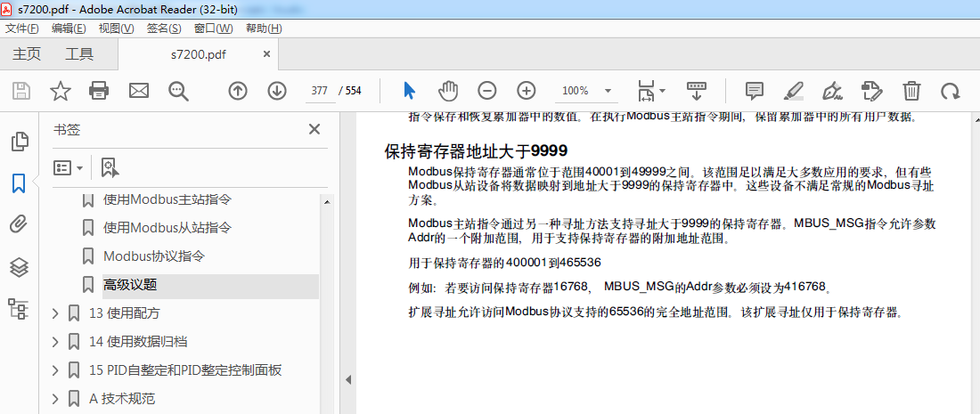Screen dimensions: 980x414
Task: Select bookmark 使用Modbus从站指令
Action: pyautogui.click(x=167, y=228)
